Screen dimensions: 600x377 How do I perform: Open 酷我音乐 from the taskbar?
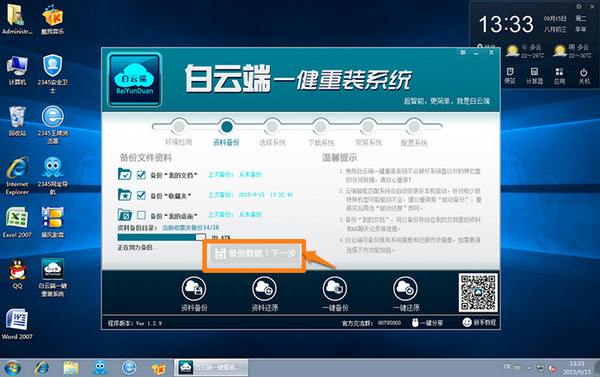click(x=158, y=368)
